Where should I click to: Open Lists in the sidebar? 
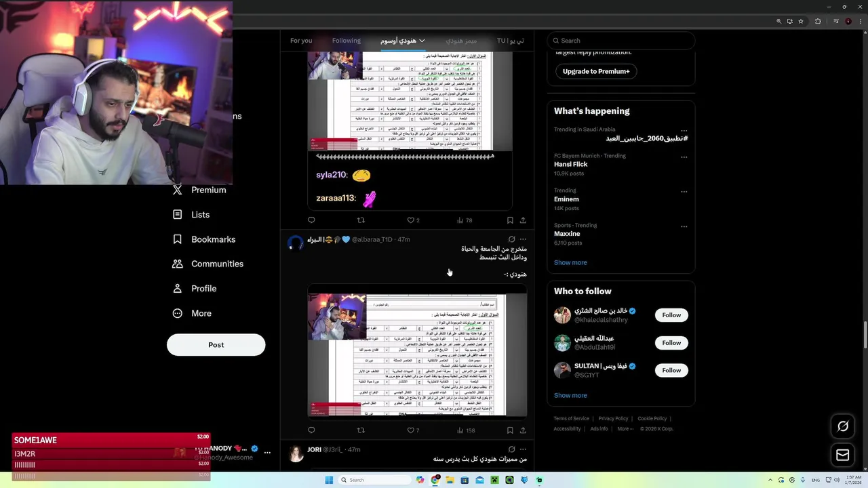click(191, 214)
